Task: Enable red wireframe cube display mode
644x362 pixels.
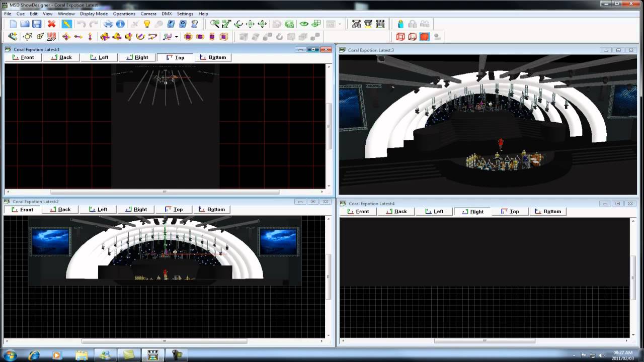Action: point(400,37)
